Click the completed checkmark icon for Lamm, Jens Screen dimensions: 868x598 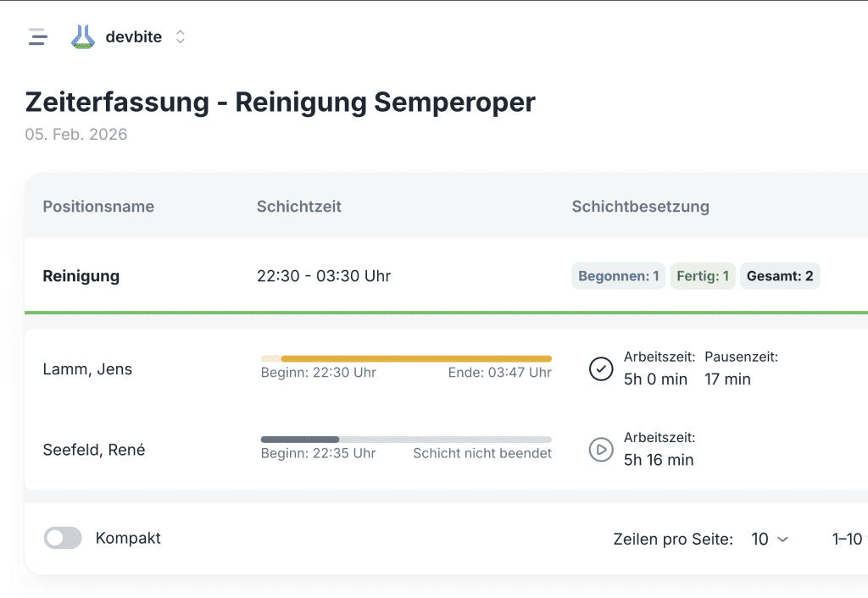tap(601, 369)
